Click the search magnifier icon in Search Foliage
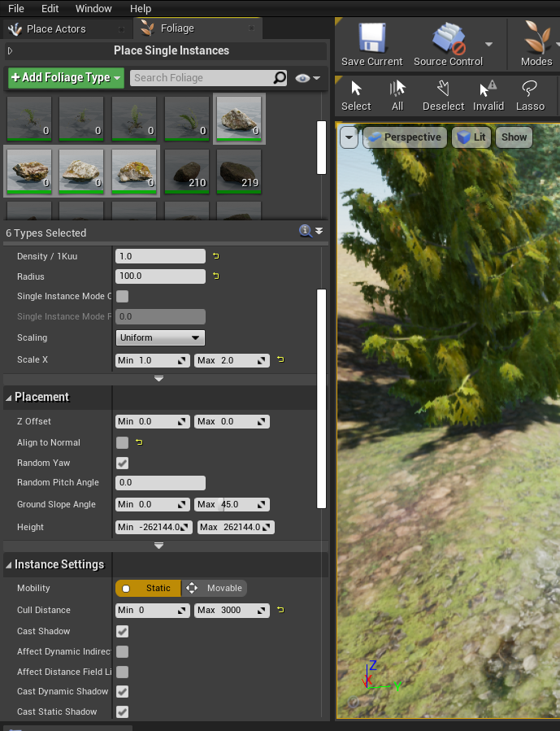Viewport: 560px width, 731px height. pyautogui.click(x=280, y=77)
